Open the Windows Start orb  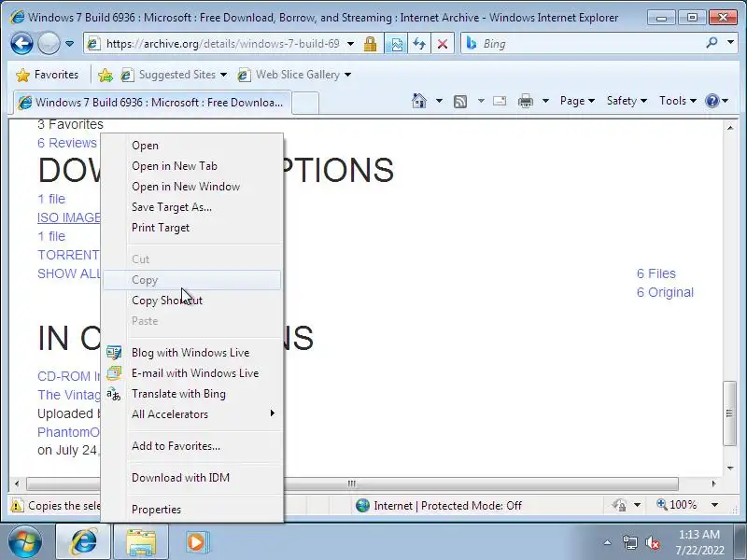pyautogui.click(x=25, y=542)
